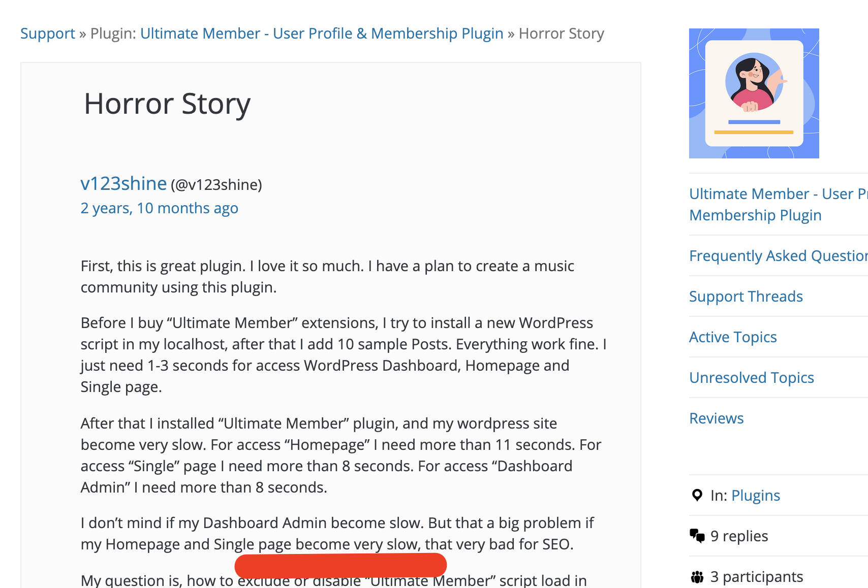Click the Horror Story topic heading
The width and height of the screenshot is (868, 588).
(x=167, y=104)
